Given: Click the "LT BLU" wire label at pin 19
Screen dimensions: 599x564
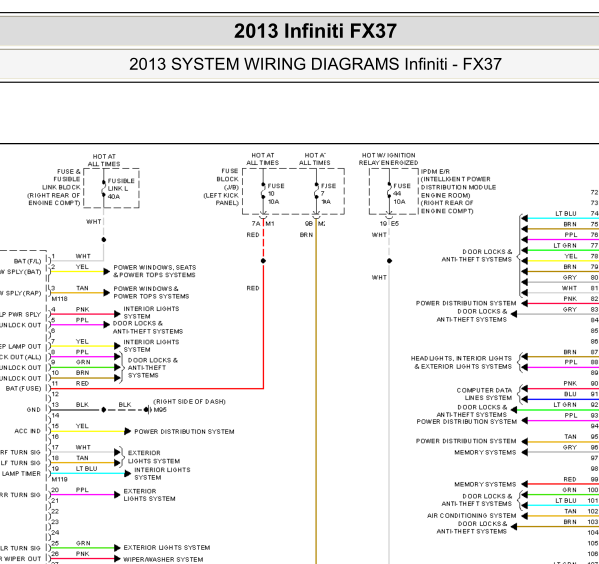Looking at the screenshot, I should pyautogui.click(x=86, y=468).
